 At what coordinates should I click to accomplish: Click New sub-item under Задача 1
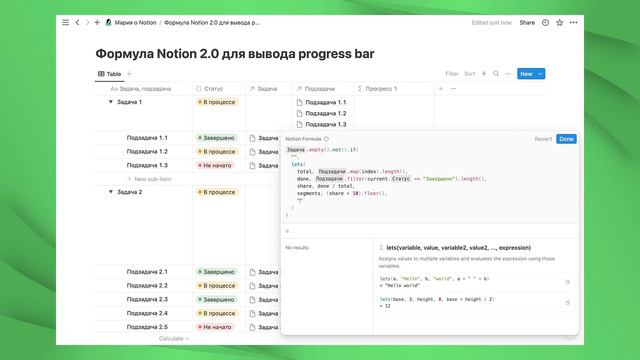(149, 179)
